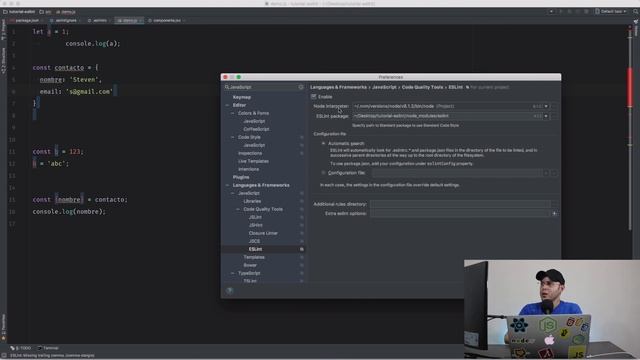Click the editor error stripe red marker
This screenshot has width=640, height=360.
point(630,87)
